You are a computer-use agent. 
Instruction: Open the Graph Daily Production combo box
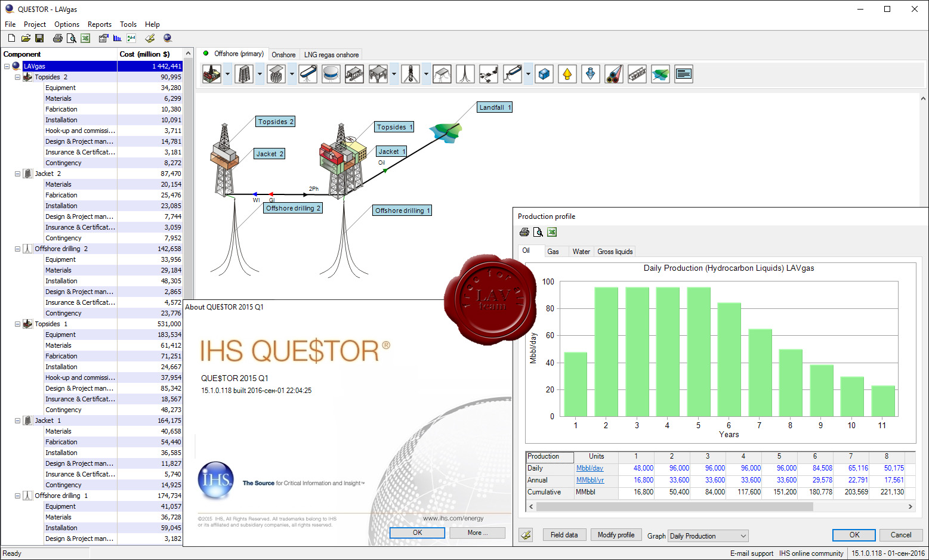click(x=708, y=536)
